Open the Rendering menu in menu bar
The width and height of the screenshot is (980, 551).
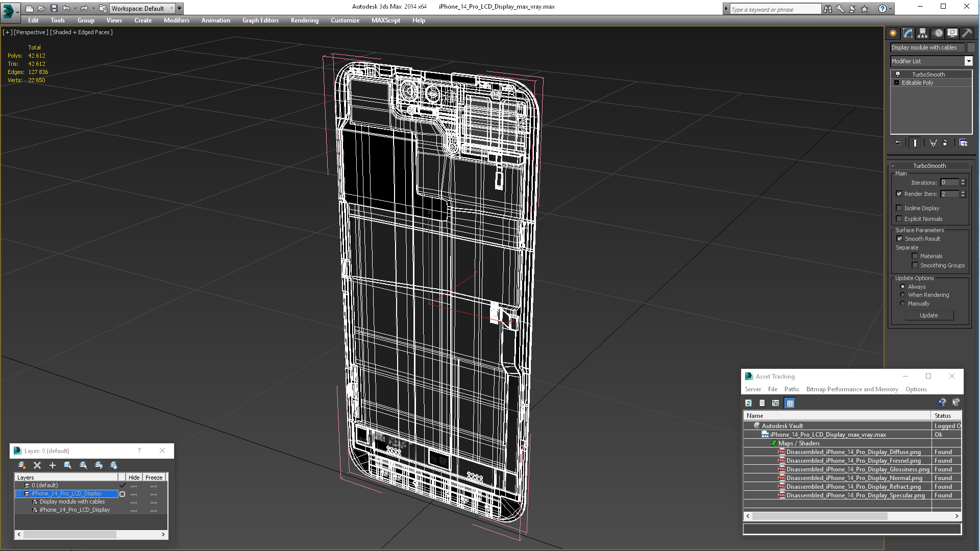(305, 20)
